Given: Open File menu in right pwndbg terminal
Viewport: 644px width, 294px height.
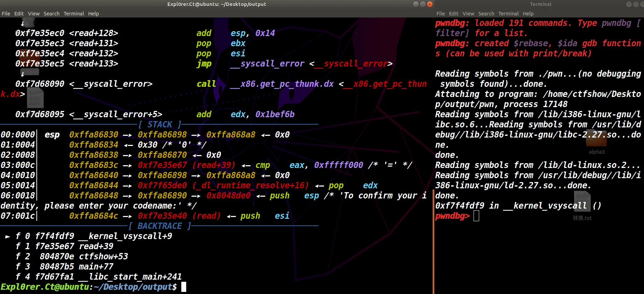Looking at the screenshot, I should pos(440,14).
